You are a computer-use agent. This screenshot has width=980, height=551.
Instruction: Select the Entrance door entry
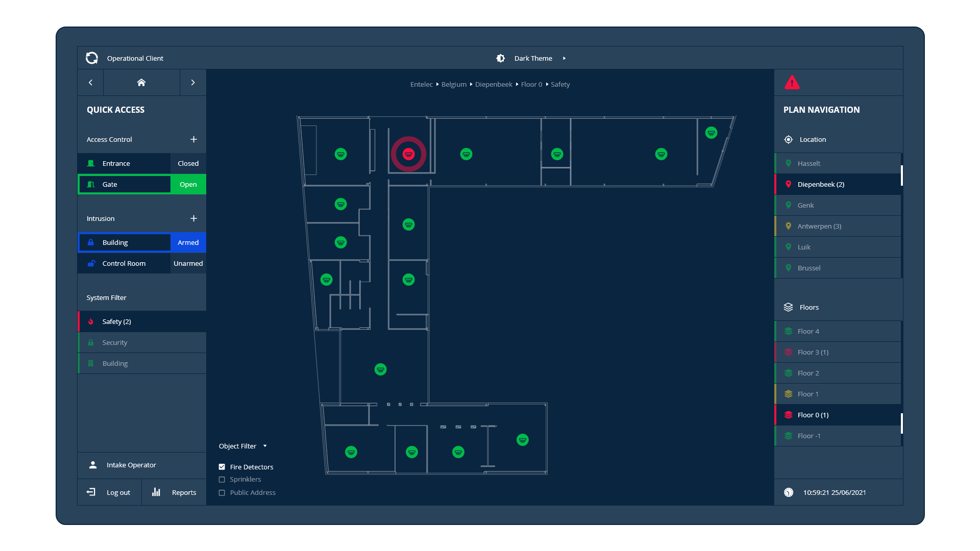pos(124,163)
